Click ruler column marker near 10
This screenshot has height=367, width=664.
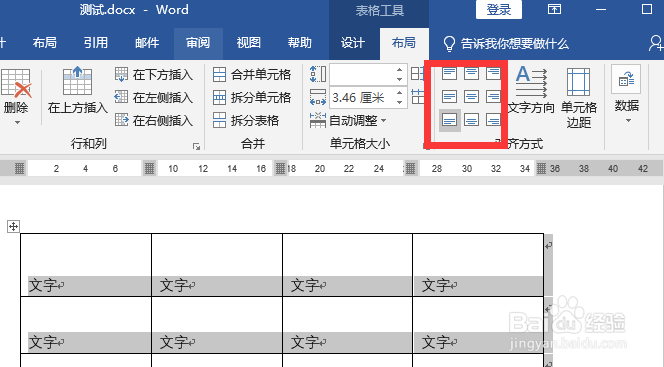point(149,168)
